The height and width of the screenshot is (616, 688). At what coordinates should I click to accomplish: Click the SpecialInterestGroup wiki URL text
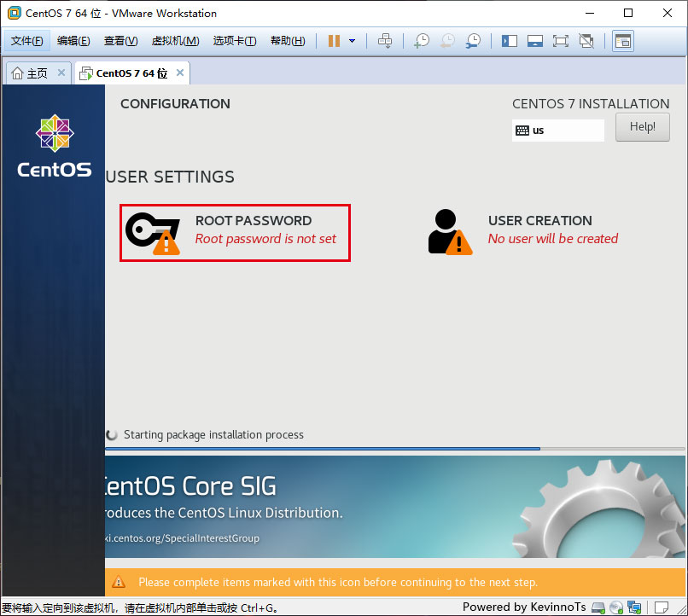182,538
